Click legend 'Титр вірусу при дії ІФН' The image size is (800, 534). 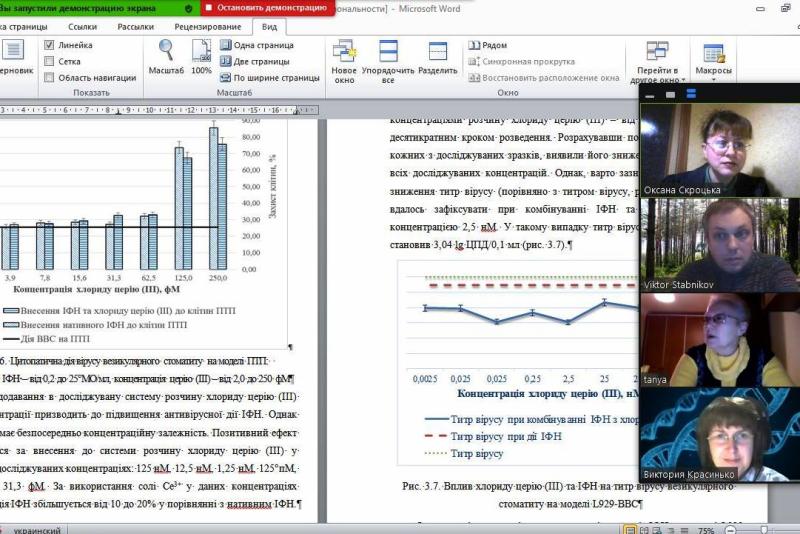pos(493,437)
